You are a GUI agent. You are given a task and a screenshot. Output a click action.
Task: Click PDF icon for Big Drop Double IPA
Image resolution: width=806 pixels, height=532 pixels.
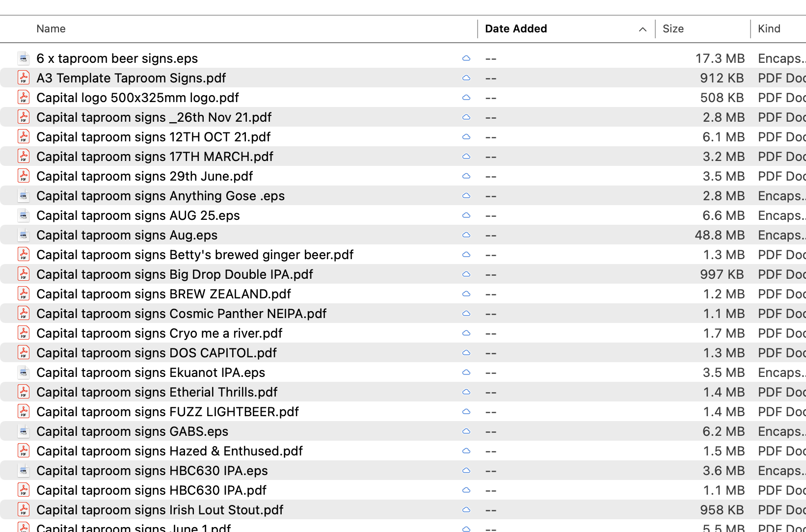[x=24, y=274]
